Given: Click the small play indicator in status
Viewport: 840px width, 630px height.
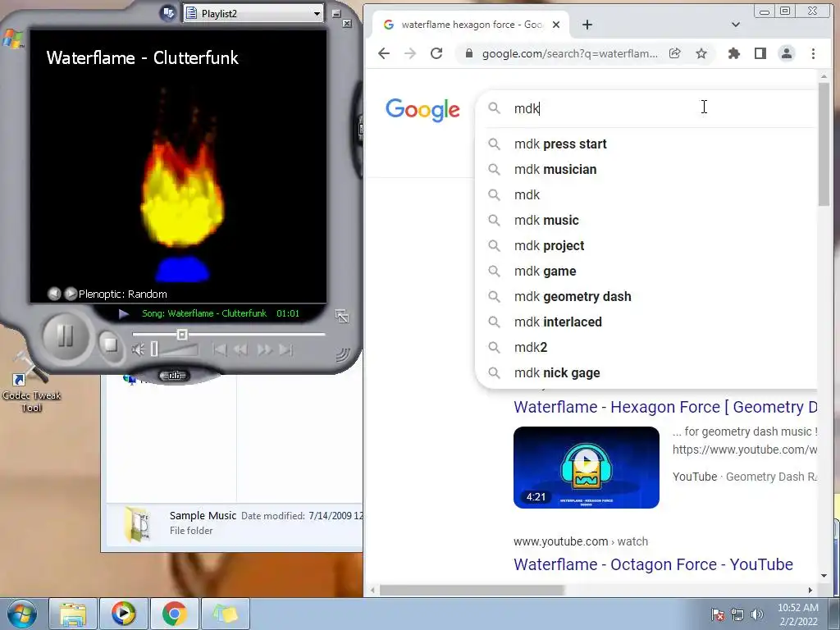Looking at the screenshot, I should tap(123, 313).
